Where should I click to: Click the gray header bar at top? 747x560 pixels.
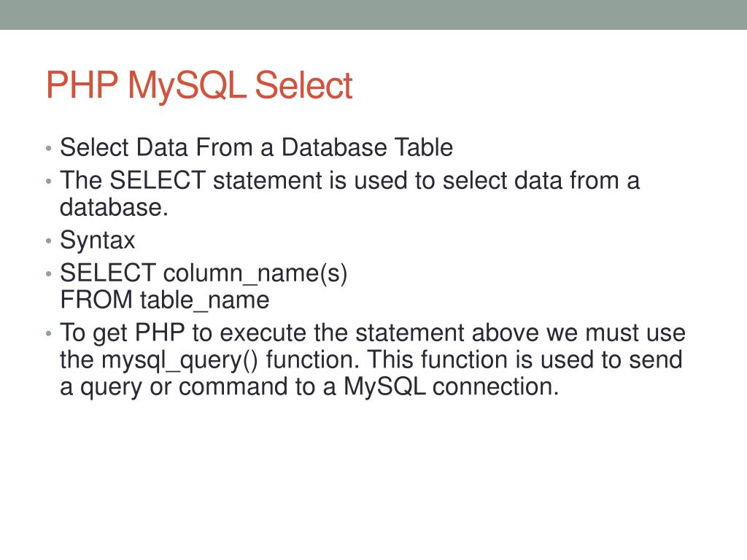[x=373, y=15]
